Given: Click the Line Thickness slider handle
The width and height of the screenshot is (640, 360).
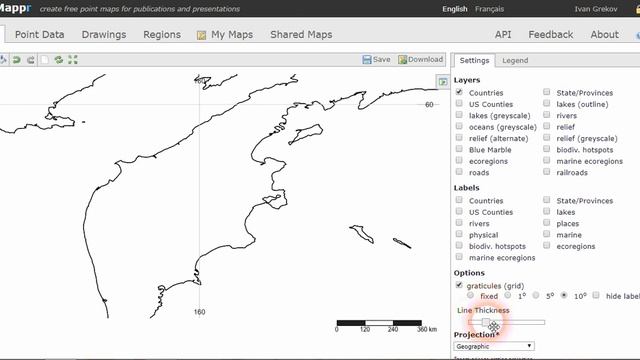Looking at the screenshot, I should pyautogui.click(x=486, y=322).
